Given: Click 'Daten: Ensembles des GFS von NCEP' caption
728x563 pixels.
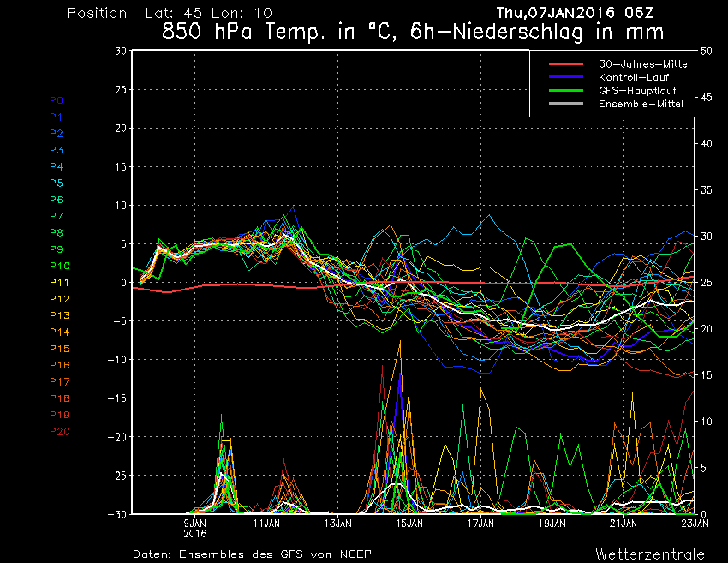Looking at the screenshot, I should (x=253, y=554).
